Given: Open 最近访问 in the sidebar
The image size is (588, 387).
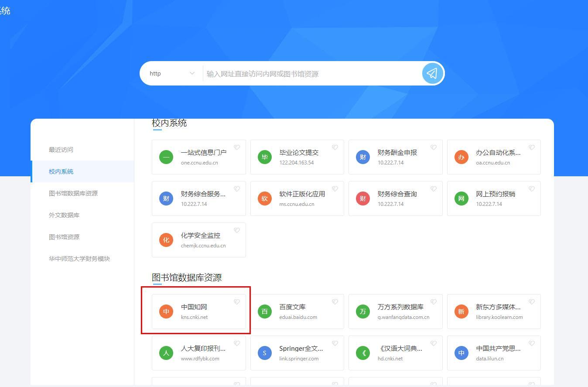Looking at the screenshot, I should tap(61, 150).
